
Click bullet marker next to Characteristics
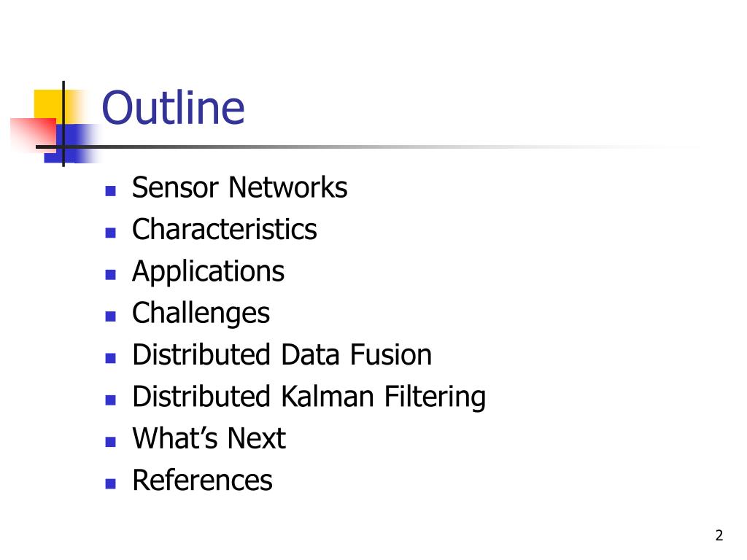tap(111, 233)
